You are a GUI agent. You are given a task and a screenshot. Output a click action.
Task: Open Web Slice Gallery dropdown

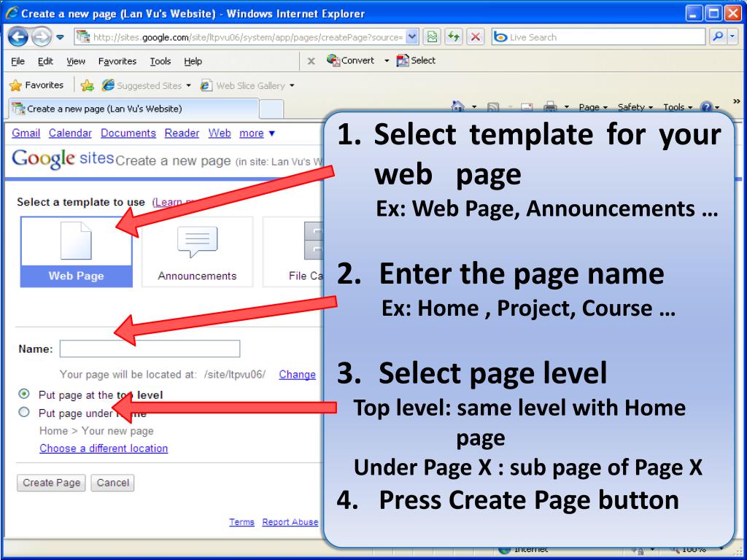(x=247, y=85)
